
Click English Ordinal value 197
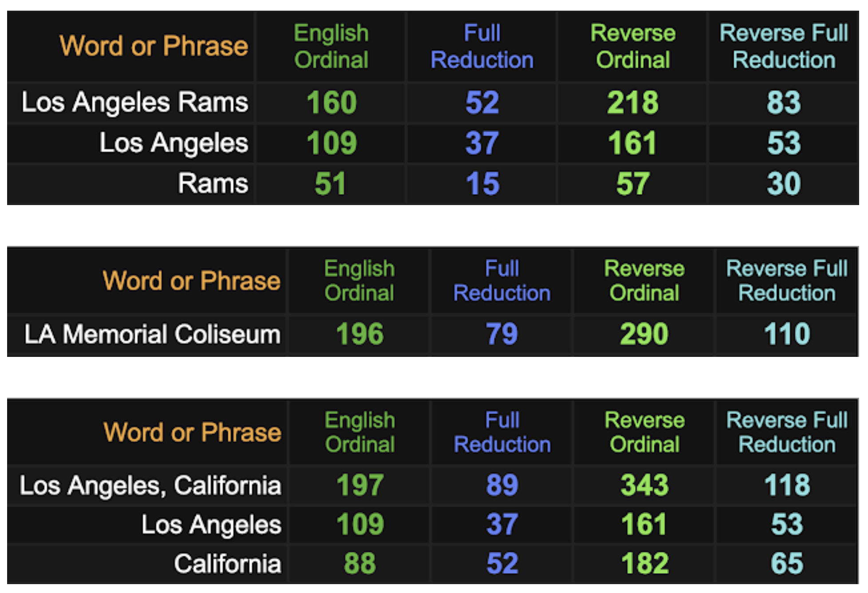click(359, 485)
